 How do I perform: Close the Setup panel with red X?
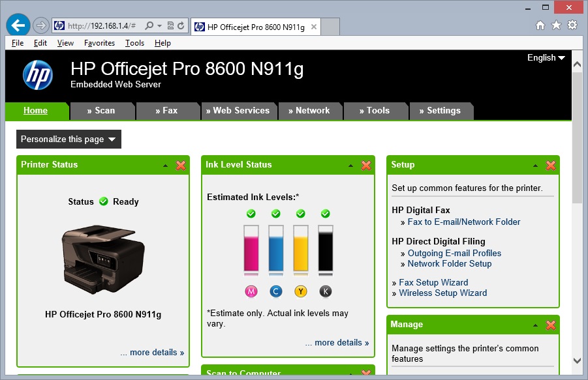point(551,165)
